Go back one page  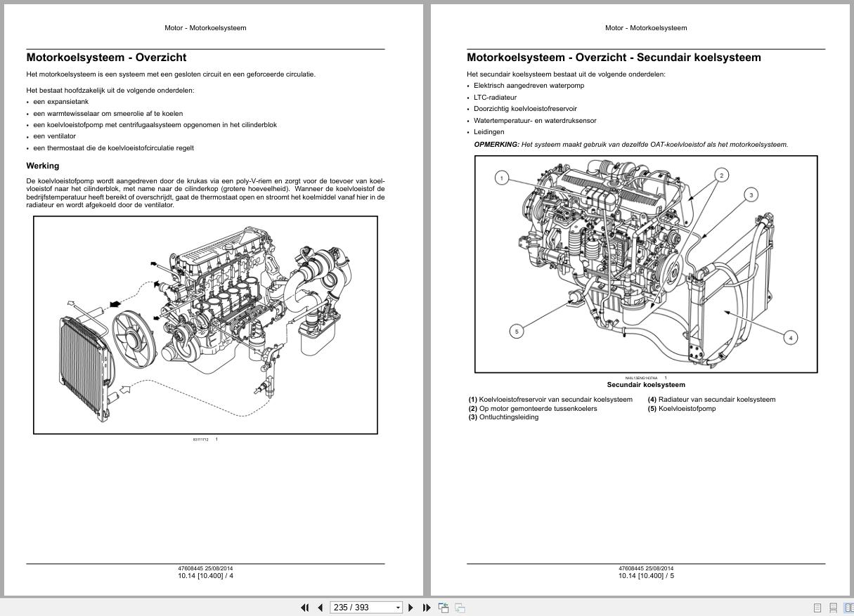(x=320, y=607)
